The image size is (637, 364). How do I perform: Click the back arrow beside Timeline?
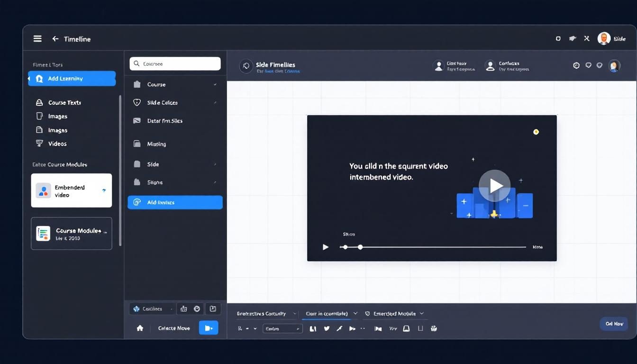tap(55, 39)
